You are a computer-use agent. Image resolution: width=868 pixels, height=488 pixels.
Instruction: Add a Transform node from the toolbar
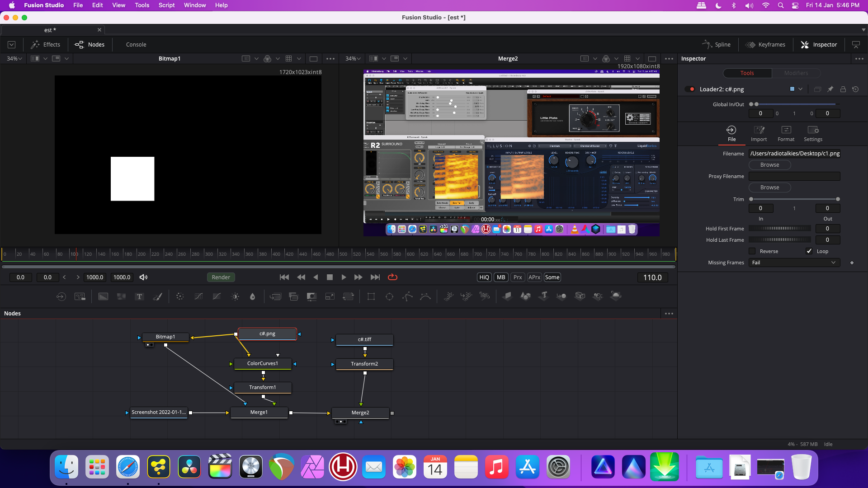click(x=348, y=296)
